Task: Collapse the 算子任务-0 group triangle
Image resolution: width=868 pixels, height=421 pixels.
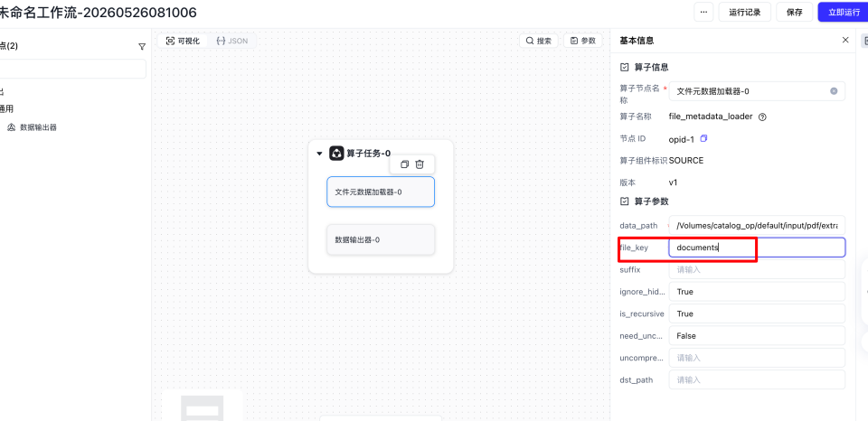Action: [319, 154]
